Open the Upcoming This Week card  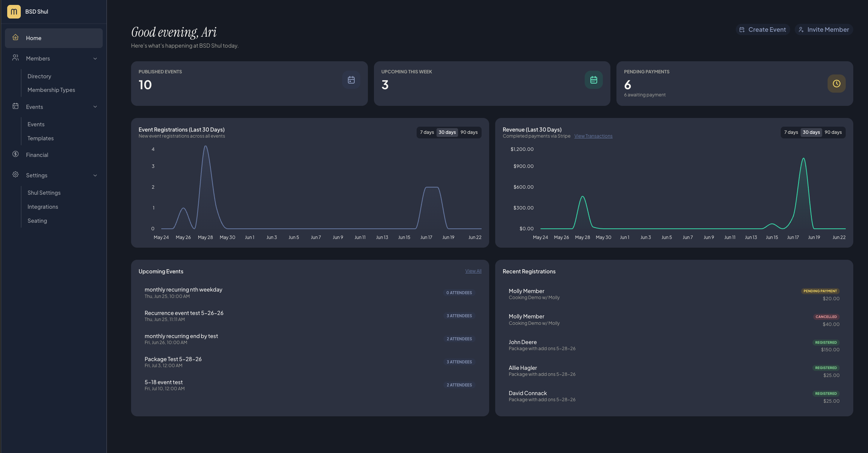(x=492, y=84)
